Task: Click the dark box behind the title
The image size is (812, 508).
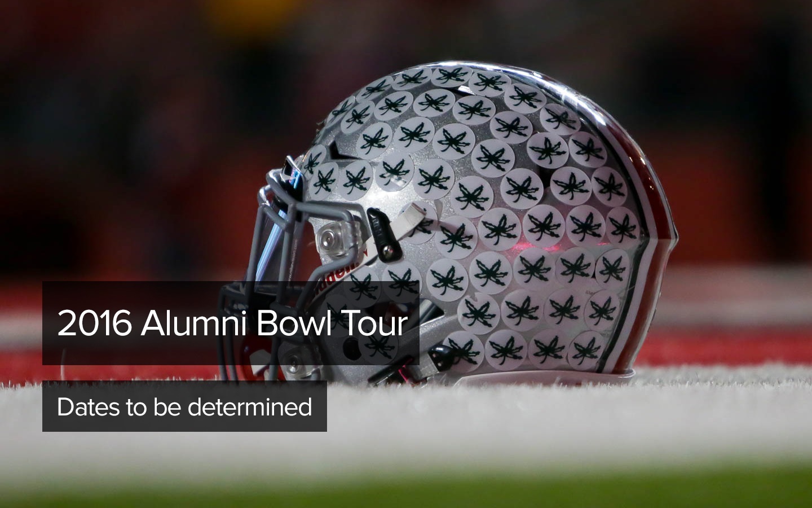Action: (231, 323)
